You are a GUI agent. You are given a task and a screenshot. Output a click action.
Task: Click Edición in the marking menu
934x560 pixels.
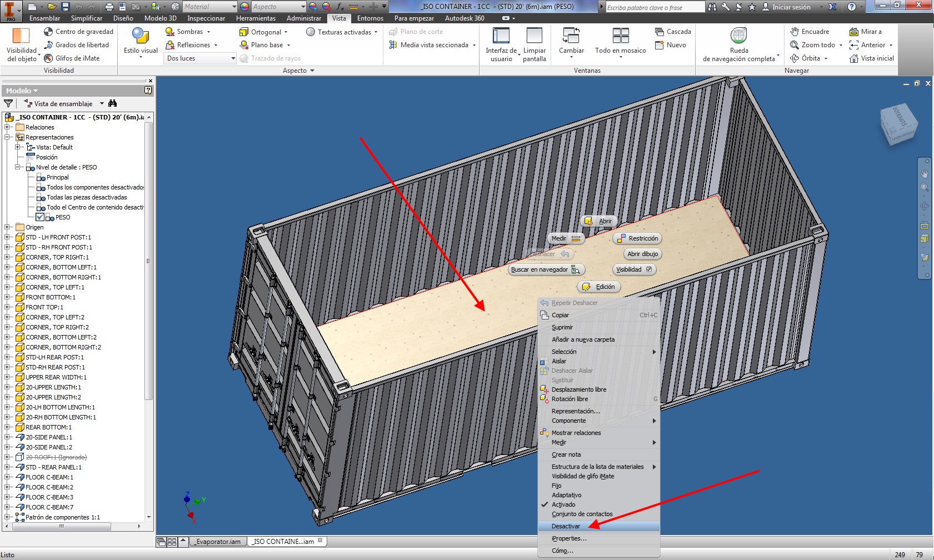click(599, 287)
